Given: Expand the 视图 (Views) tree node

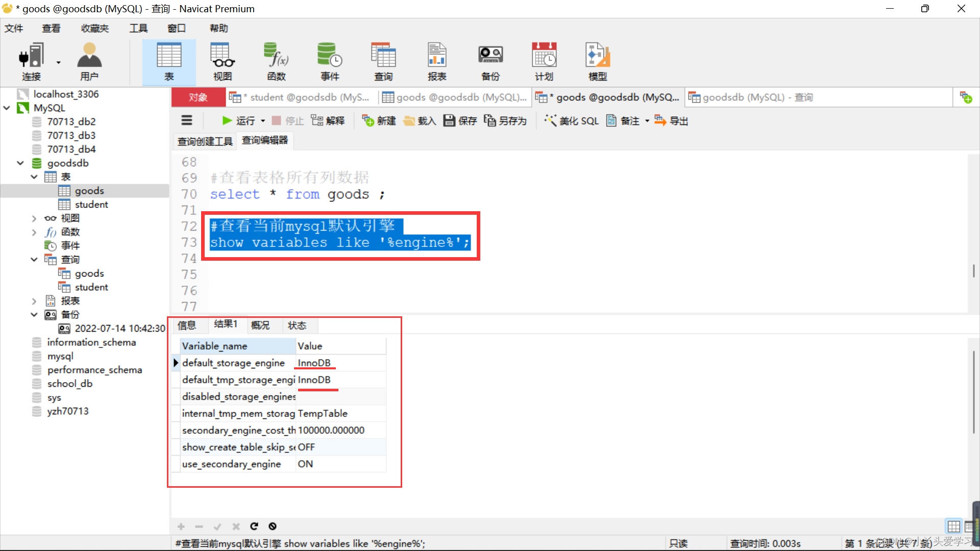Looking at the screenshot, I should (34, 218).
